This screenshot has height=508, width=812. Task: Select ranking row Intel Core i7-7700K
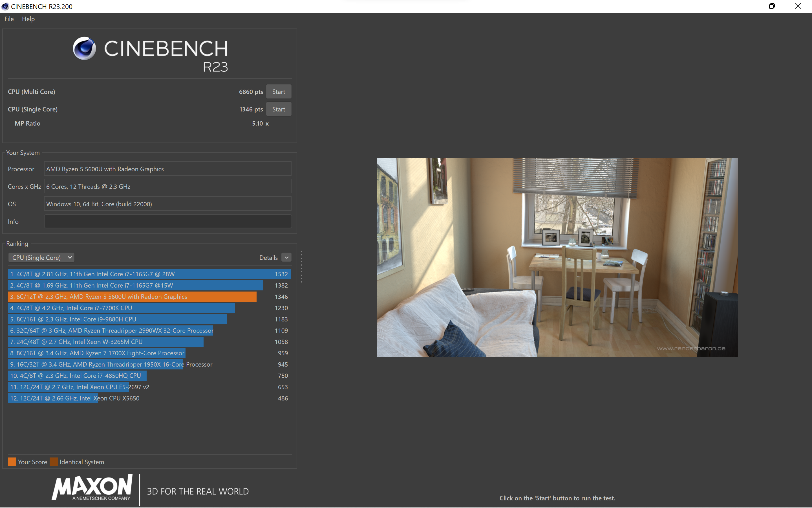coord(149,308)
